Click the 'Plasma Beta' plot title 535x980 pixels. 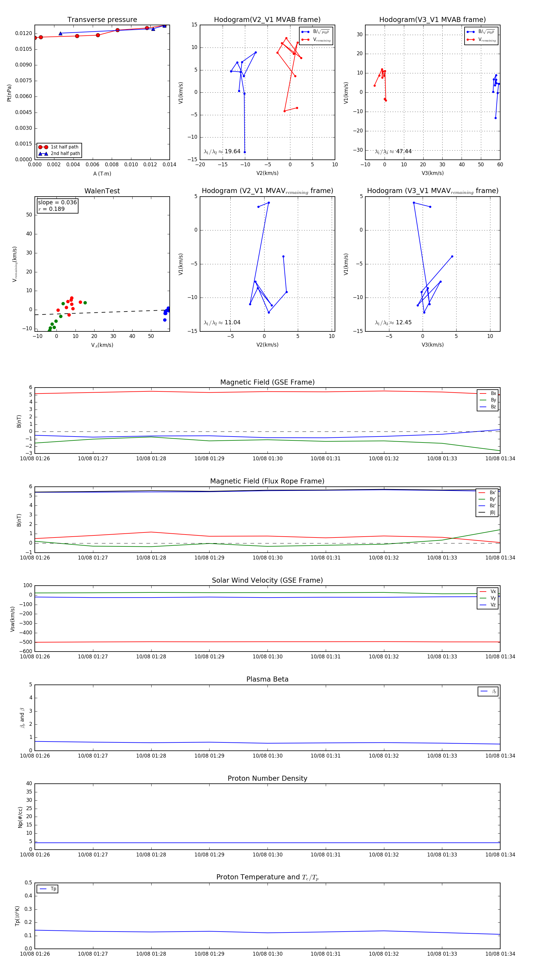[x=267, y=679]
